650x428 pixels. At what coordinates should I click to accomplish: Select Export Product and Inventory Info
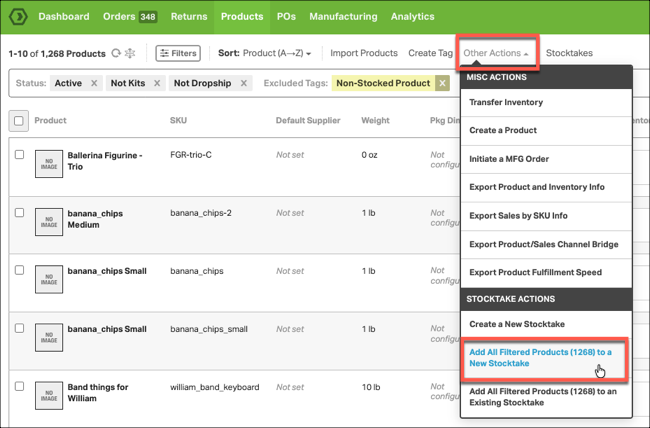(x=546, y=187)
